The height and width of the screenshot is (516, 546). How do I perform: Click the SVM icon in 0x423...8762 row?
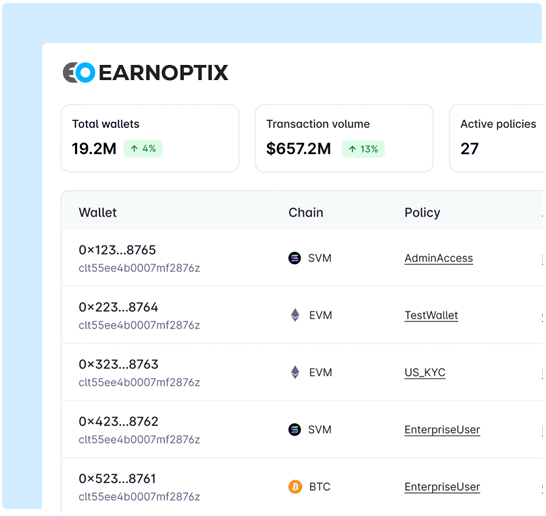[x=295, y=429]
